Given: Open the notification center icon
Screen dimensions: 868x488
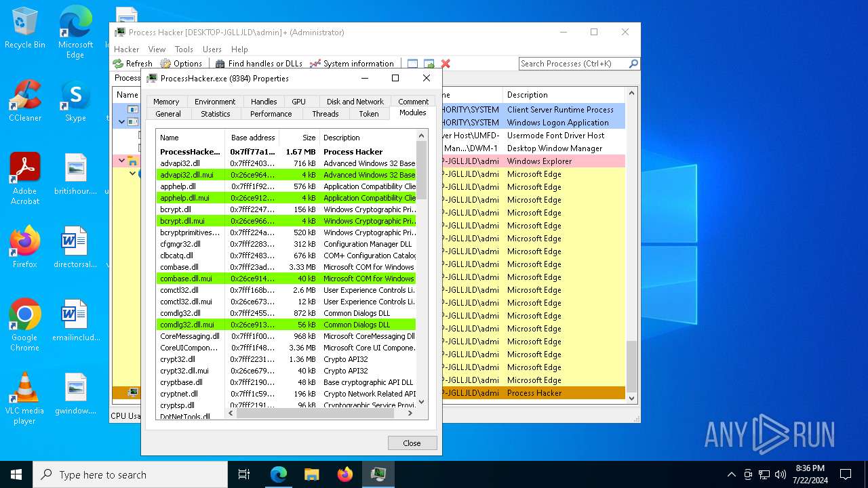Looking at the screenshot, I should [846, 474].
